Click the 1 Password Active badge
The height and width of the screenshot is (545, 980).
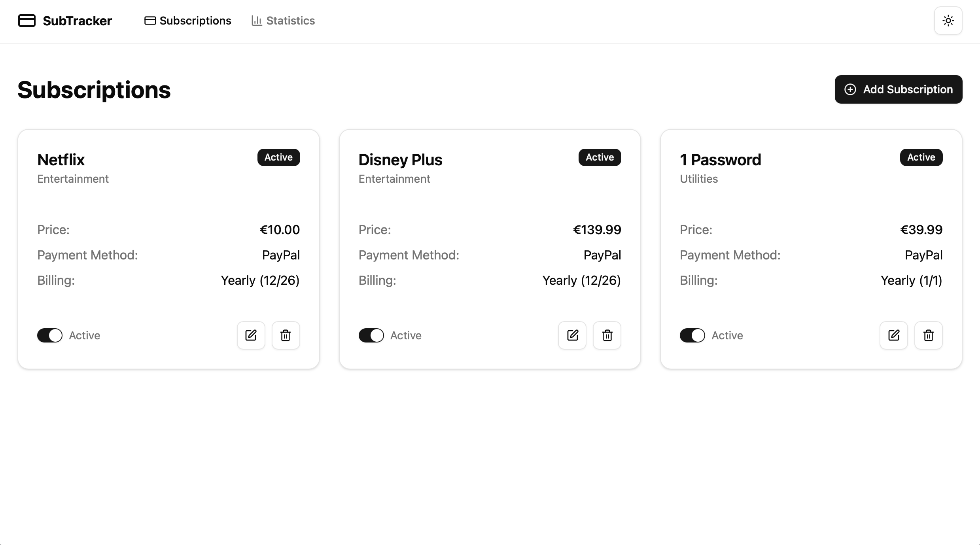921,157
